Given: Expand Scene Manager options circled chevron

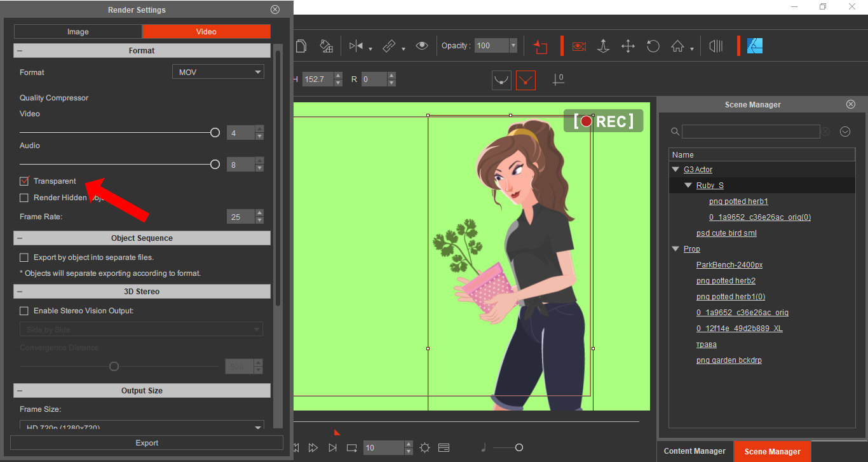Looking at the screenshot, I should point(845,132).
